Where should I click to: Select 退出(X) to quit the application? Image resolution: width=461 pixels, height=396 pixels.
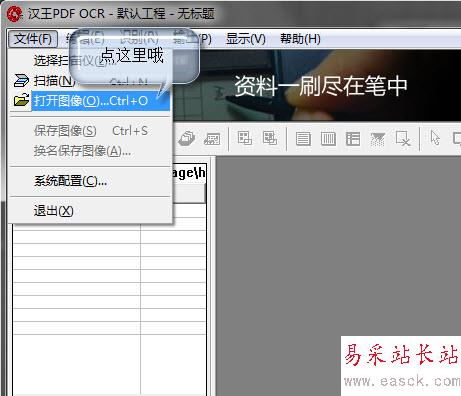click(x=90, y=211)
